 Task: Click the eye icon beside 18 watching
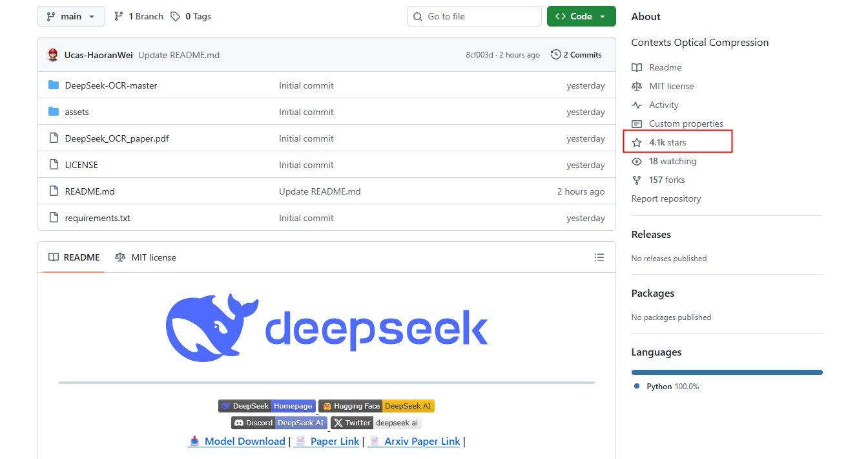[x=637, y=161]
